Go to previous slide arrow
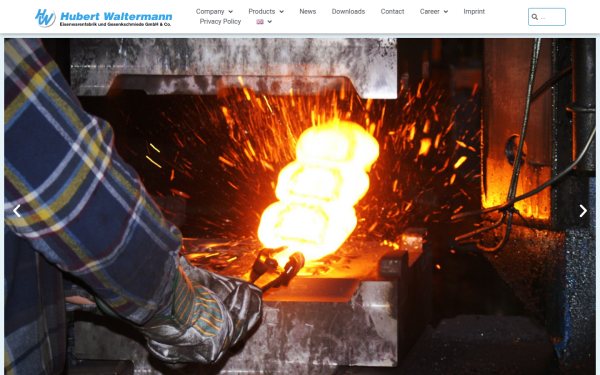The height and width of the screenshot is (375, 600). 16,210
